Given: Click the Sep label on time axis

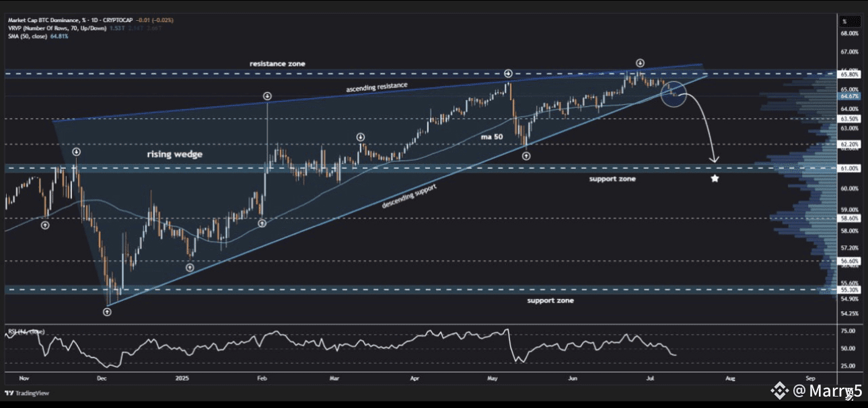Looking at the screenshot, I should click(x=809, y=378).
